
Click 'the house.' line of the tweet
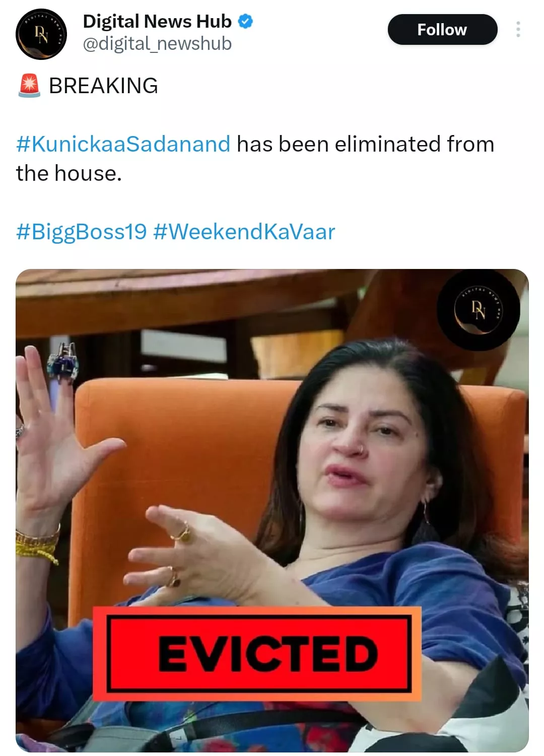(69, 173)
